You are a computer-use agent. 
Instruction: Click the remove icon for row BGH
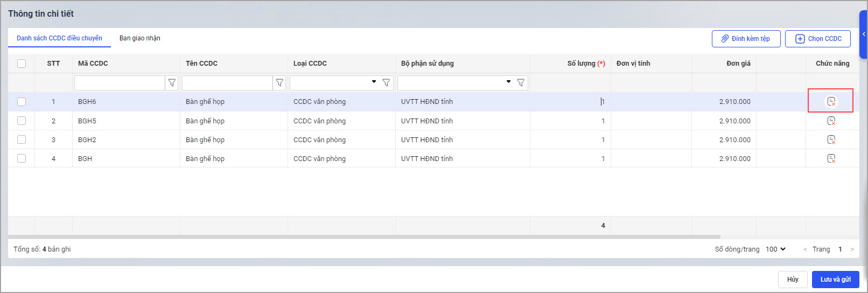pos(831,158)
